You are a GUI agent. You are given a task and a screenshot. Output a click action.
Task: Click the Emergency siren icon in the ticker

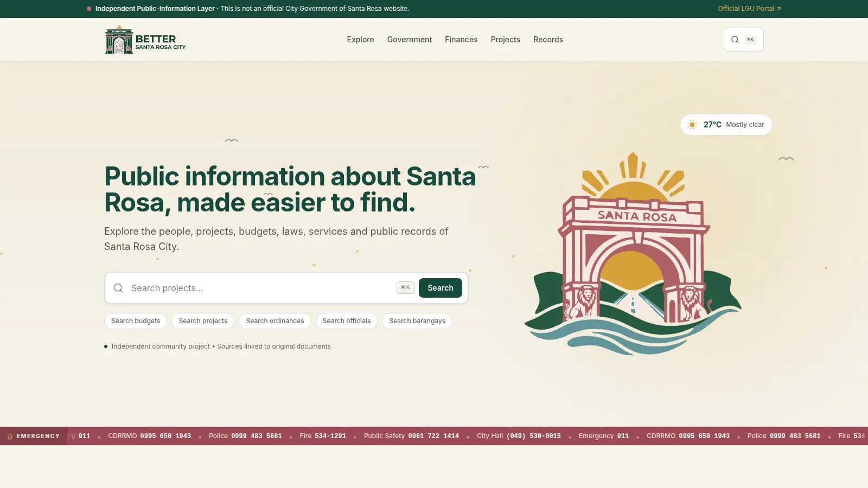coord(10,436)
